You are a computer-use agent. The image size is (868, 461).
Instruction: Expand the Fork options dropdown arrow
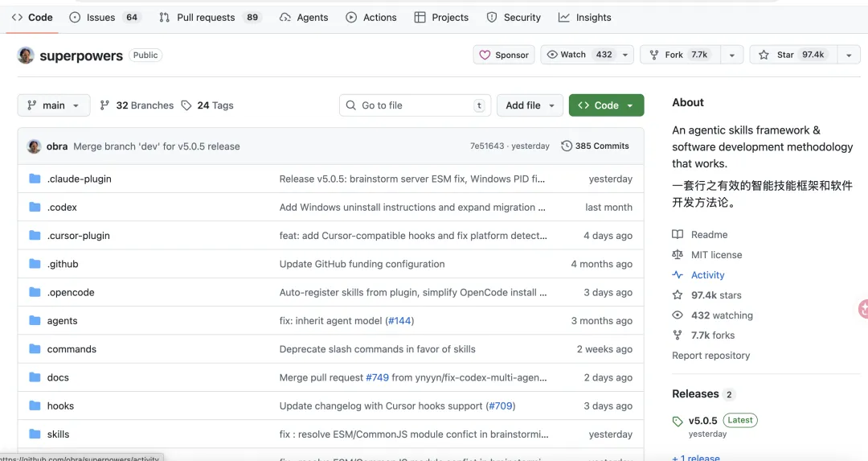[x=732, y=55]
